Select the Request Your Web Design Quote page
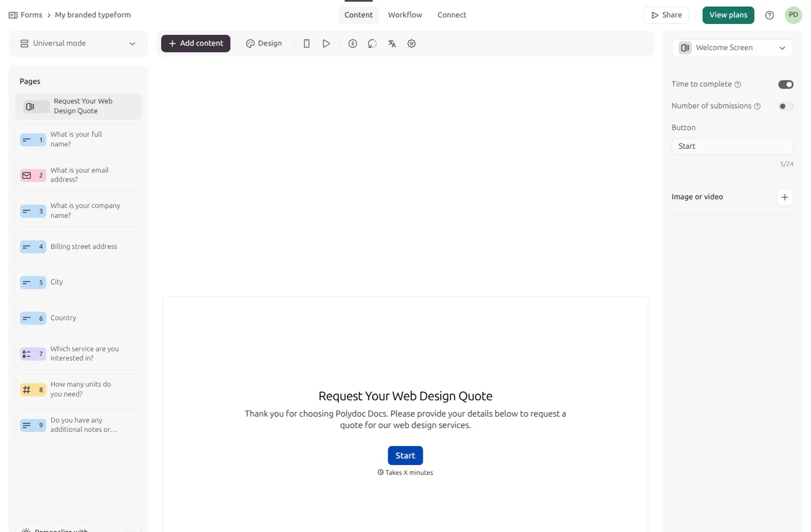 pyautogui.click(x=78, y=106)
